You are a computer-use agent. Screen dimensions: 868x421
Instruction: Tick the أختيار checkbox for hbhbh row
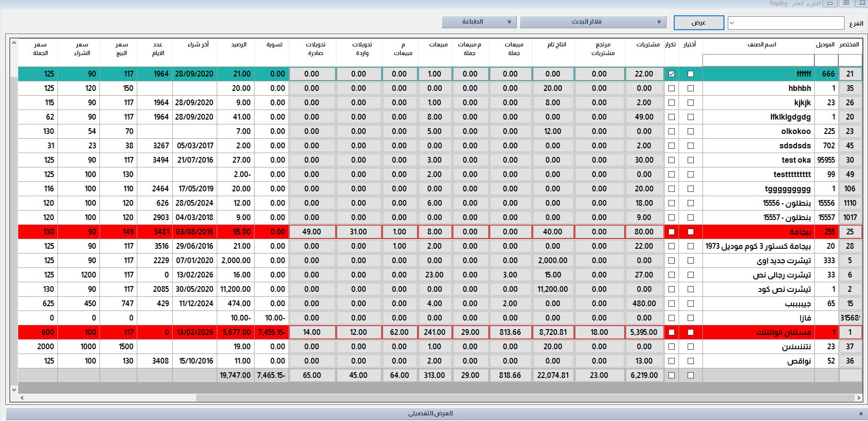pyautogui.click(x=690, y=88)
